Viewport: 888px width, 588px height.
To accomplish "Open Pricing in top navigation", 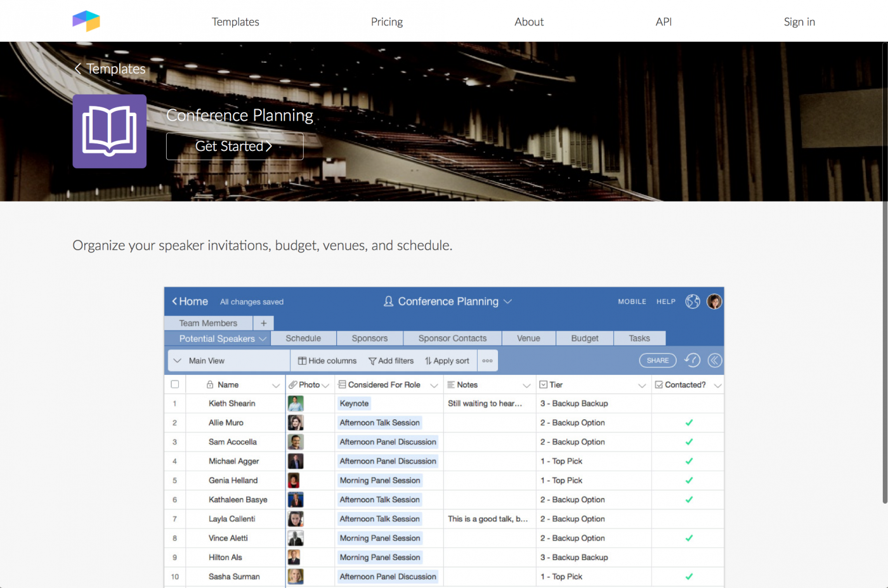I will (386, 22).
